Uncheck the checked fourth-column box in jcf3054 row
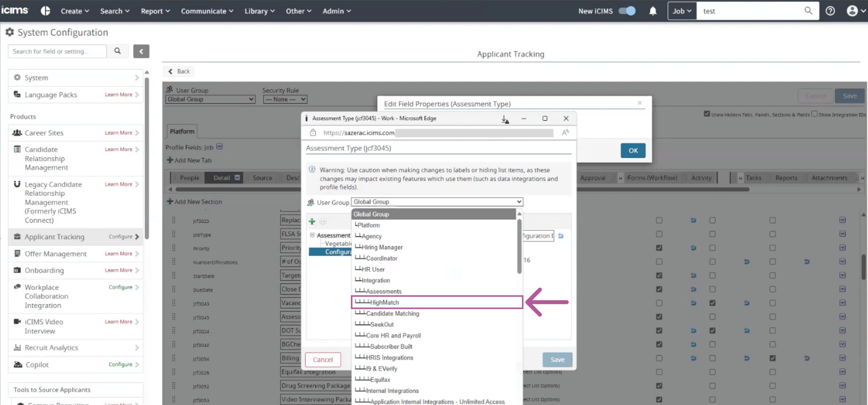Screen dimensions: 868x405 [x=772, y=358]
